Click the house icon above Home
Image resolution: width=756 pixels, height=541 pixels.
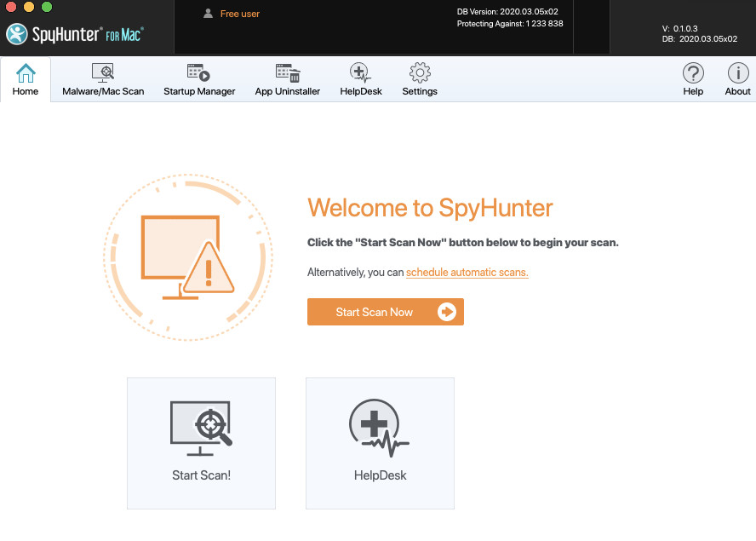pos(26,73)
